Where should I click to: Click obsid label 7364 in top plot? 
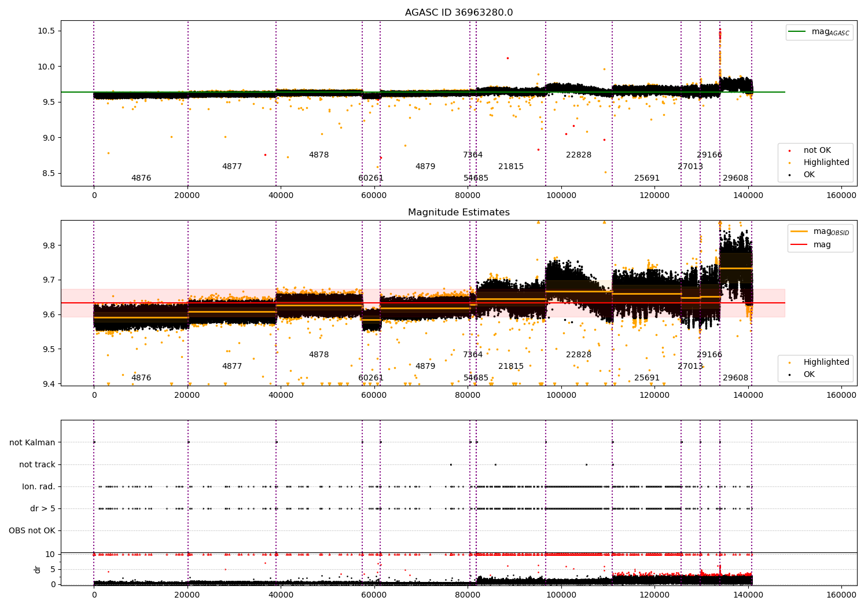point(473,155)
